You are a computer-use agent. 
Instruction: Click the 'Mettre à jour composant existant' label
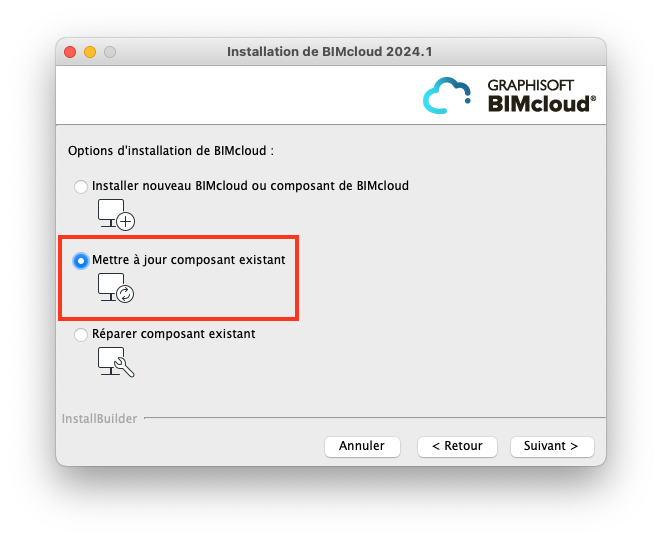tap(189, 260)
